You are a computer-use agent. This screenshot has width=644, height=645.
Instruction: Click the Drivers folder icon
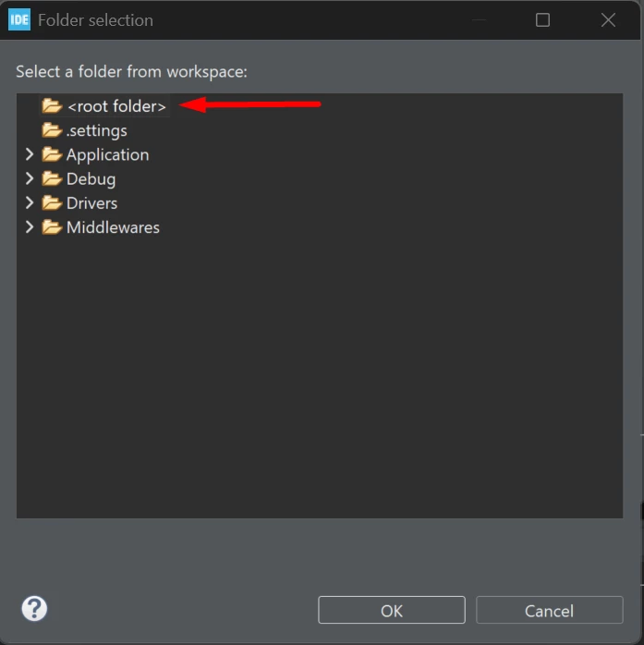tap(52, 203)
